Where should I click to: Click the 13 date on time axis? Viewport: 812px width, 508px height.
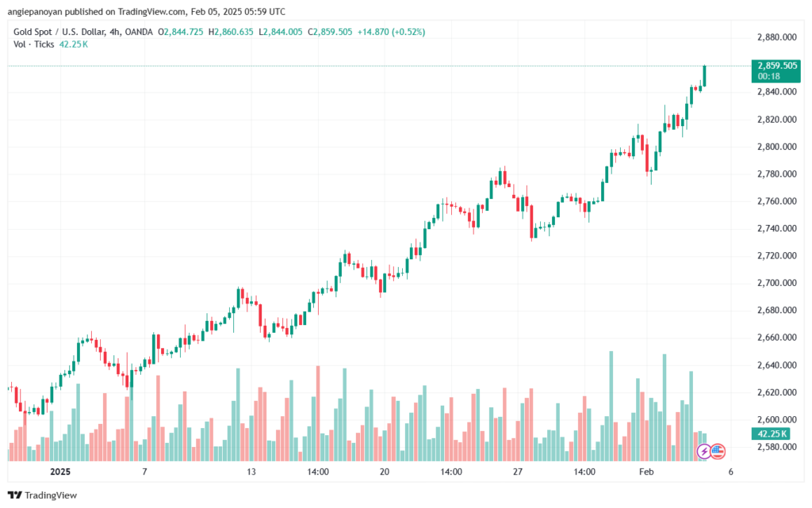pyautogui.click(x=251, y=472)
